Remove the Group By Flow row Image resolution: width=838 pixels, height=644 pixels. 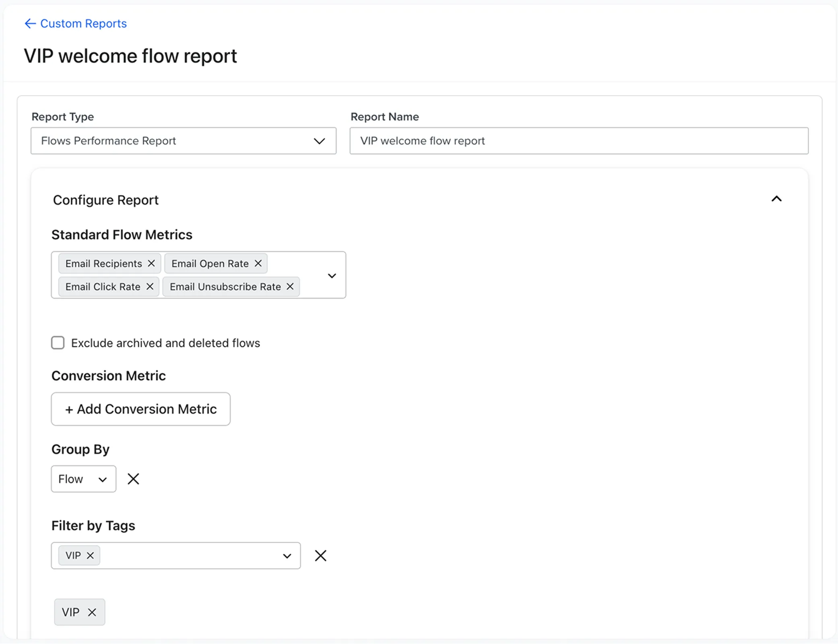(x=133, y=479)
